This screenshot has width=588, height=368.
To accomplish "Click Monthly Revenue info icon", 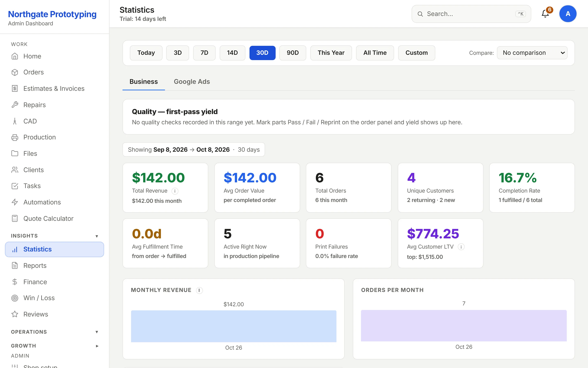I will [199, 290].
